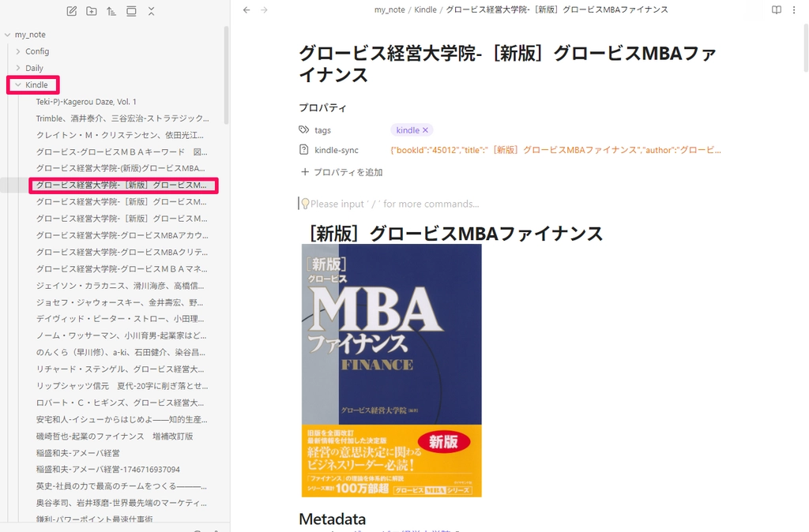Click the プロパティ section heading
This screenshot has height=532, width=809.
click(323, 107)
